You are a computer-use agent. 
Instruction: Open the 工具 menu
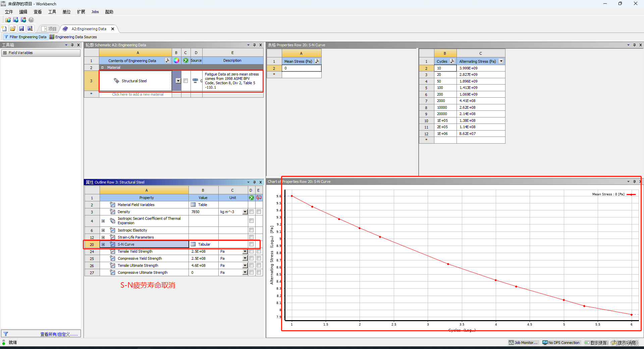(52, 12)
